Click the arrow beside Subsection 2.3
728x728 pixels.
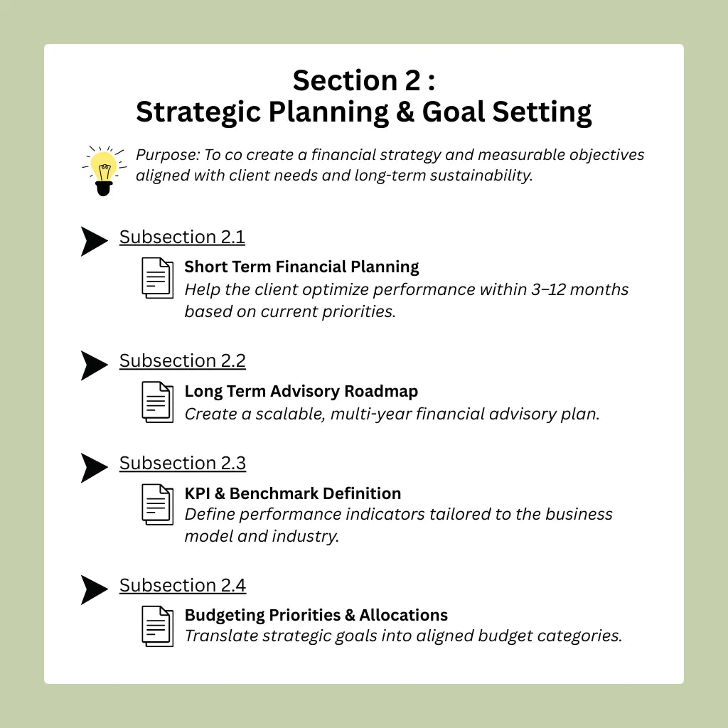[x=95, y=468]
